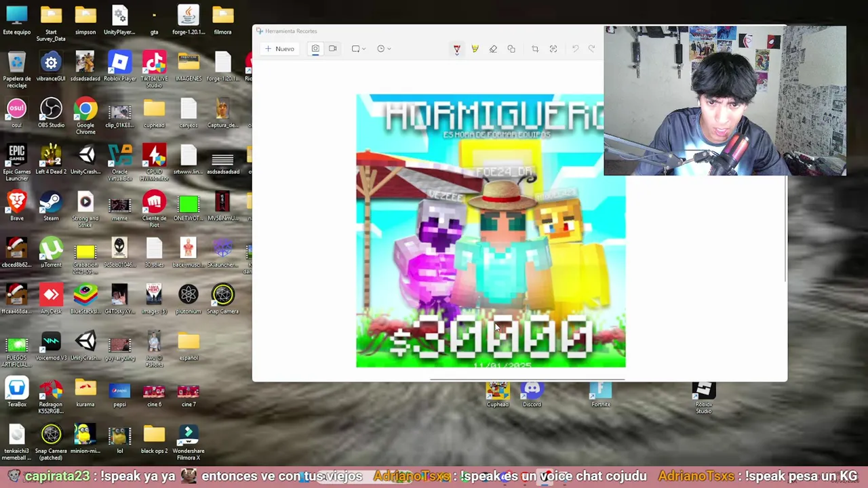
Task: Launch Oracle VirtualBox
Action: pyautogui.click(x=119, y=162)
